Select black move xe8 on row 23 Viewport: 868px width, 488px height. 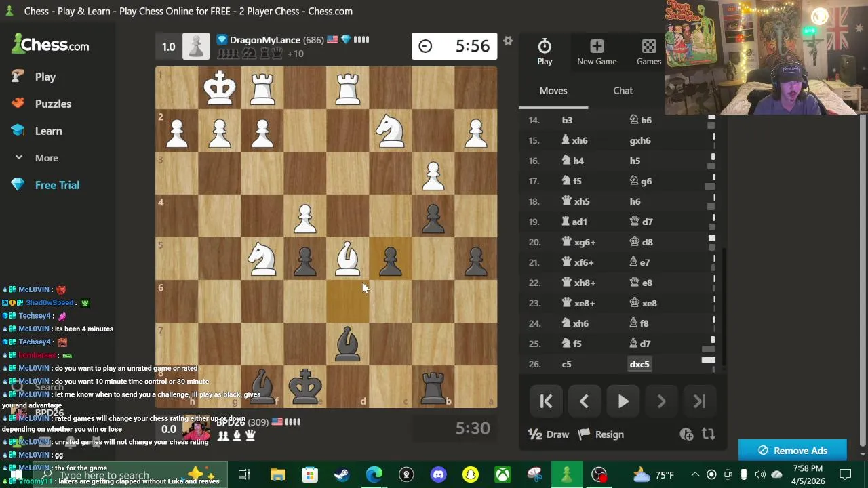[x=644, y=303]
